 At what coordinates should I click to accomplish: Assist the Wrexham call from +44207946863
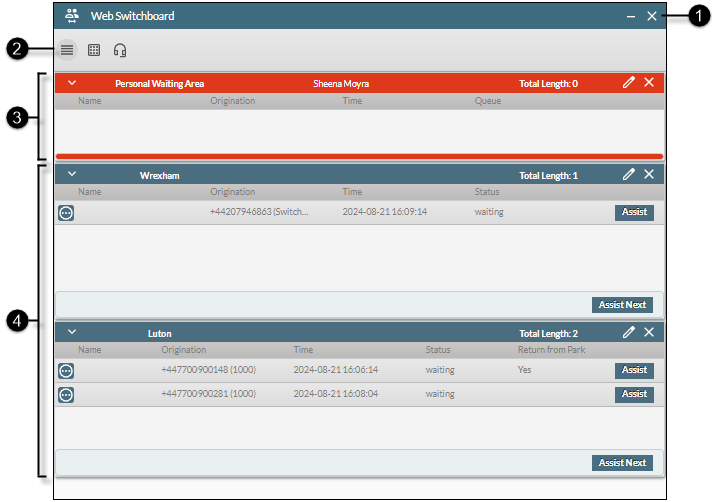click(634, 212)
